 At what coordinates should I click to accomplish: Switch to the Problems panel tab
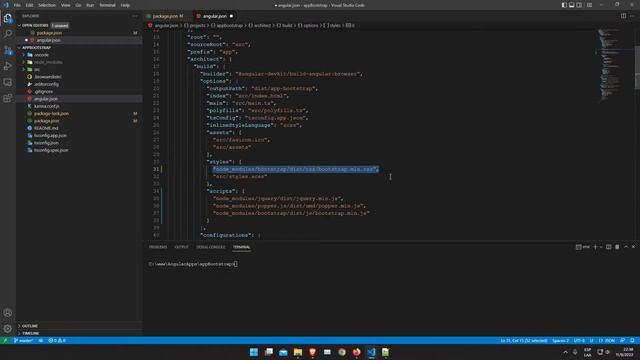coord(158,247)
